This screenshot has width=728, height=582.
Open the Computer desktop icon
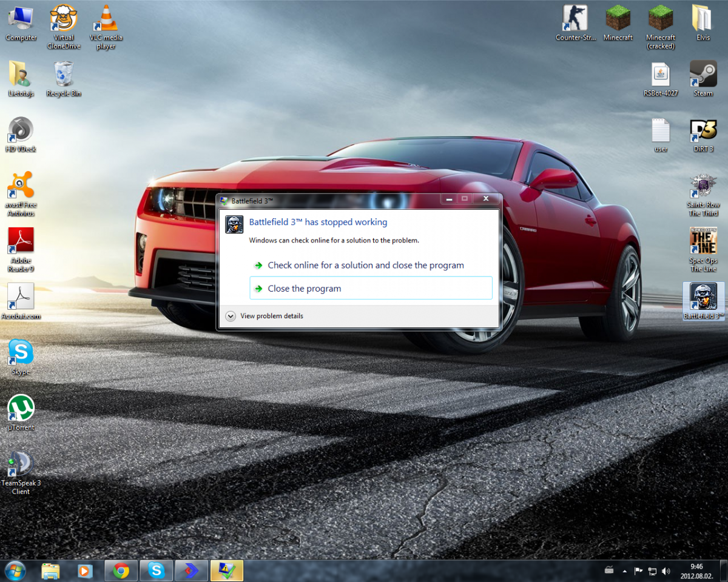pyautogui.click(x=21, y=23)
